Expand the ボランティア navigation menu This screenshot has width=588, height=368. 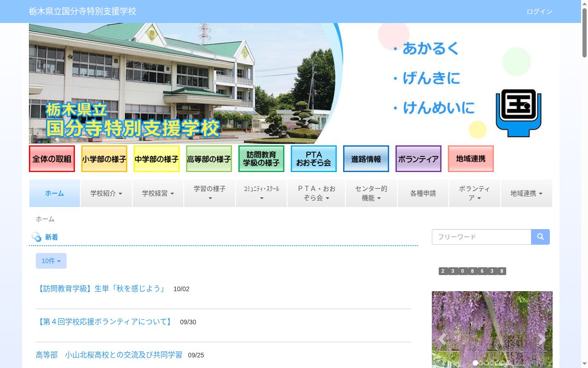tap(475, 193)
